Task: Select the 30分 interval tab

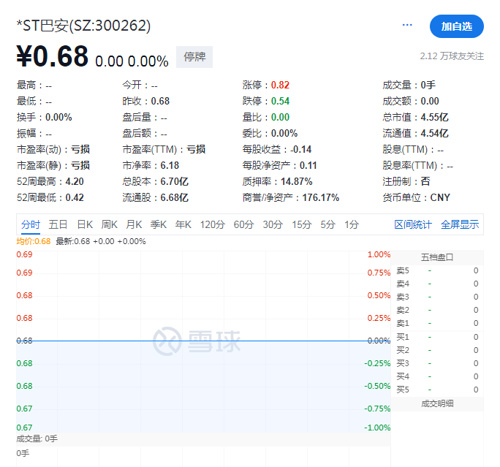Action: (272, 225)
